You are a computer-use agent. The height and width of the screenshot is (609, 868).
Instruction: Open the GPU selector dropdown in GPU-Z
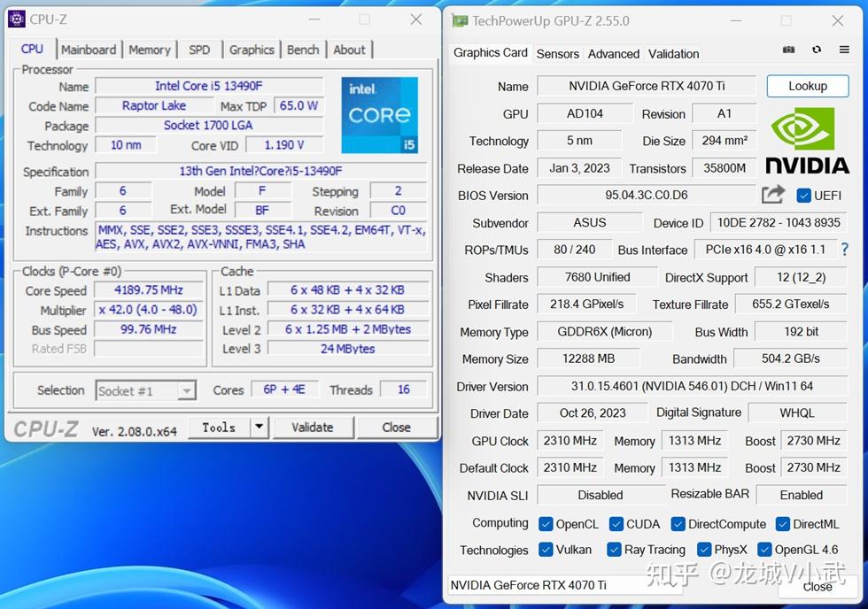(565, 585)
